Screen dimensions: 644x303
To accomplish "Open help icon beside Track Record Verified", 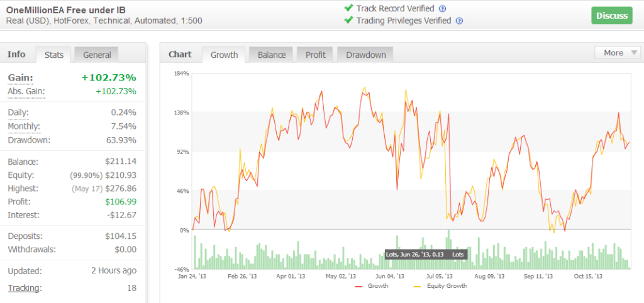I will (x=442, y=9).
